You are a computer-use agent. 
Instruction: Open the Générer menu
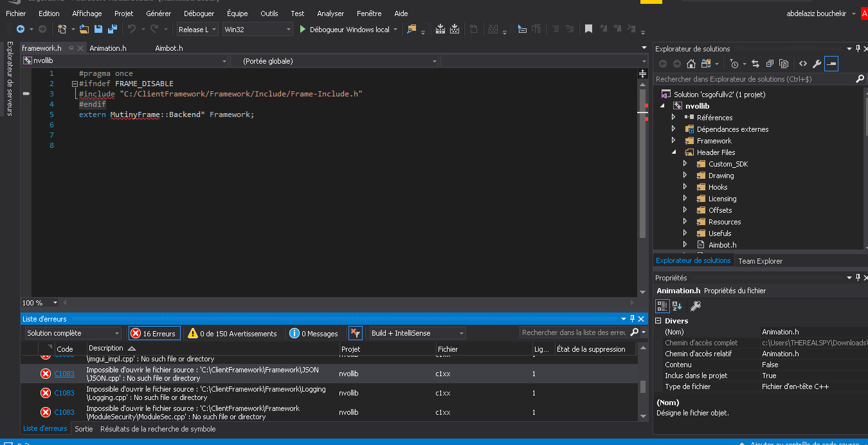(x=158, y=14)
